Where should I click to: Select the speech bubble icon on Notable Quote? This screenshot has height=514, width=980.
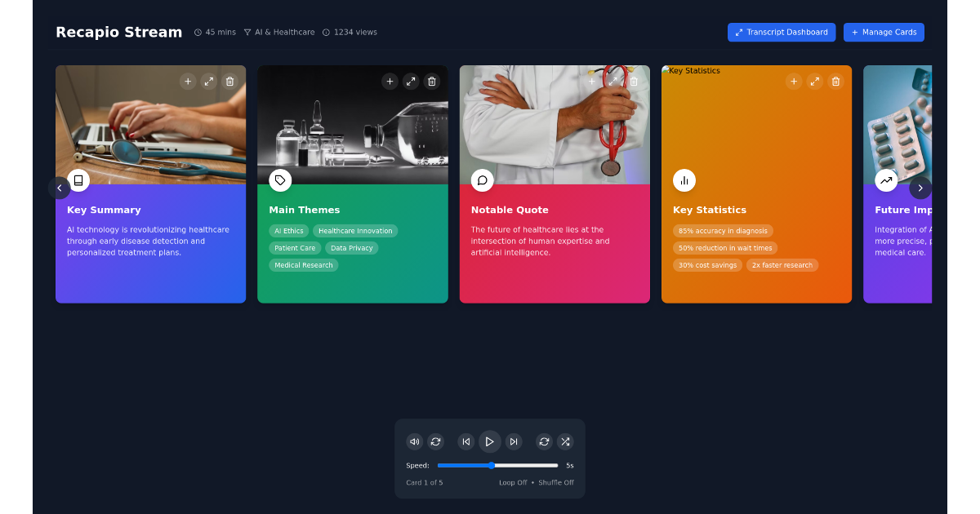(x=482, y=180)
